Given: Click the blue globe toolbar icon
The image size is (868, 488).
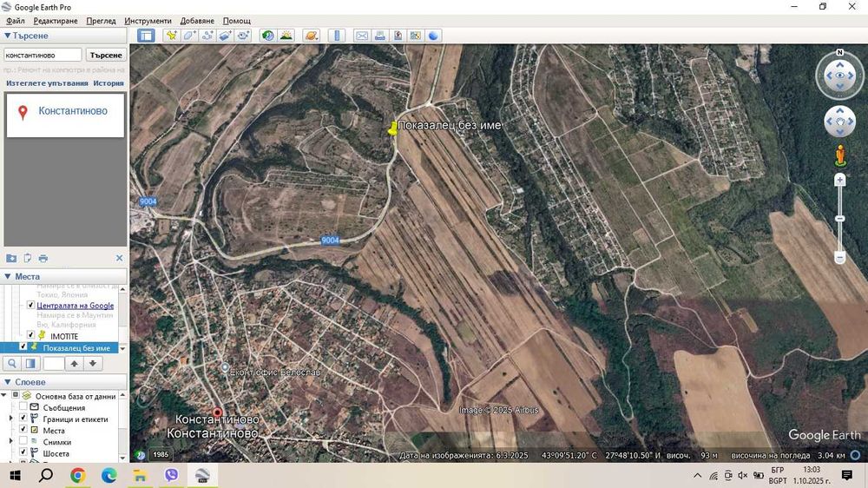Looking at the screenshot, I should point(433,36).
